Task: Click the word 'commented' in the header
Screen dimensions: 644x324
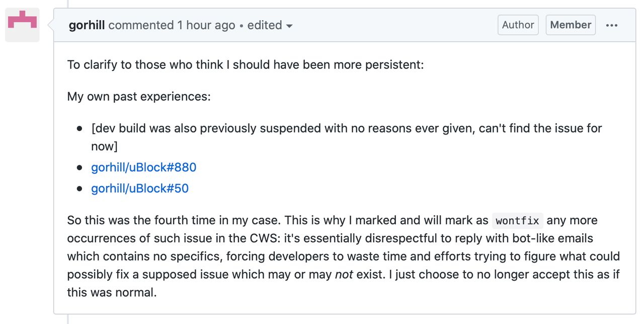Action: coord(141,25)
